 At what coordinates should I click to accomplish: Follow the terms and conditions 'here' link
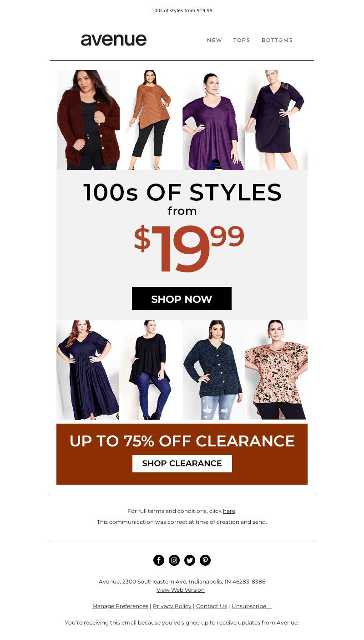tap(229, 511)
